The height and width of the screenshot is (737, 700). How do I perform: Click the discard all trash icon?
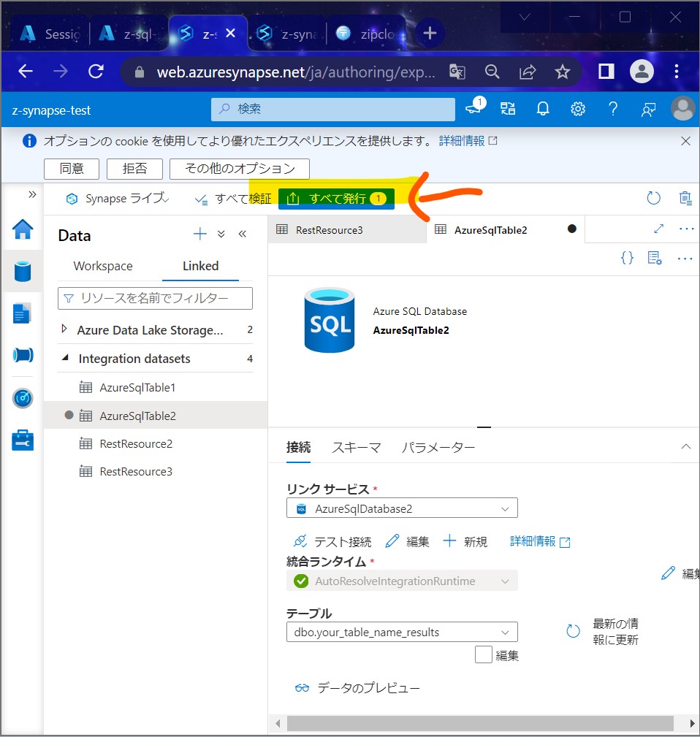click(x=685, y=198)
